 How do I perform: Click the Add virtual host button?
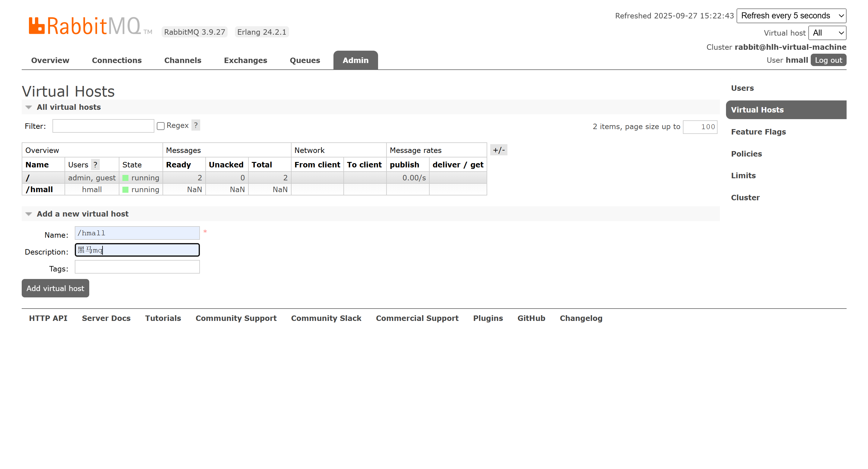click(x=55, y=288)
